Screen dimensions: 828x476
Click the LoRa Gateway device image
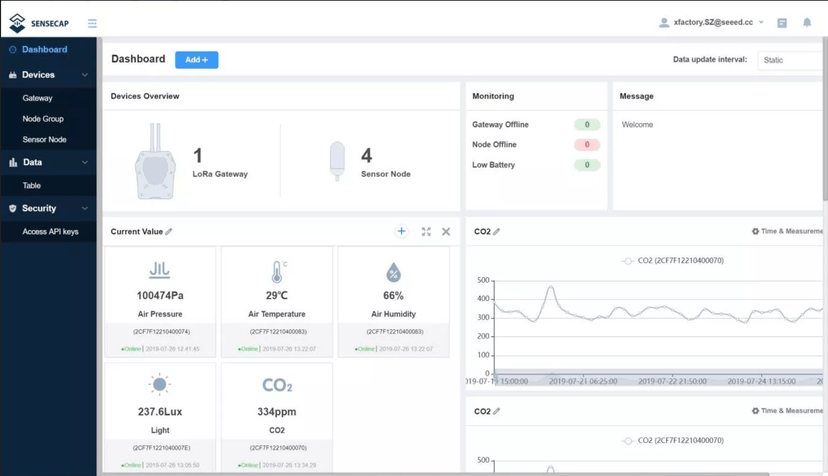(155, 161)
